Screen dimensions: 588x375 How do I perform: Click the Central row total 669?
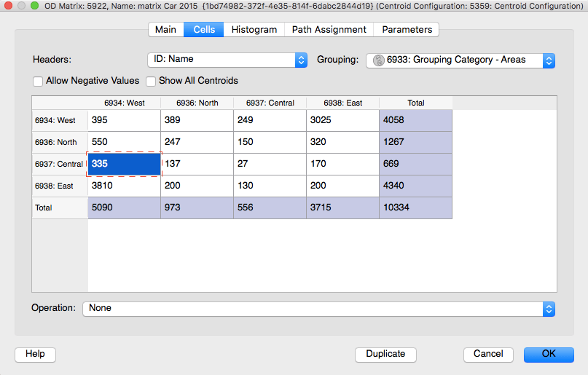click(416, 164)
